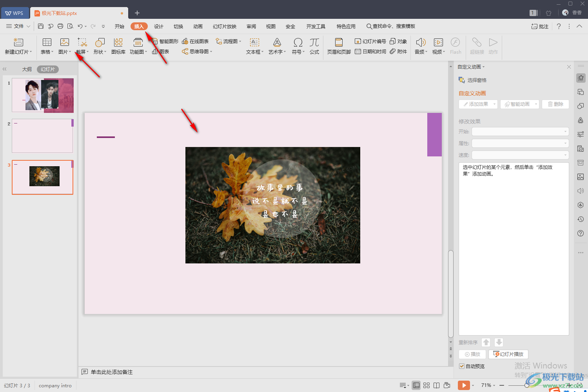Select the Screenshot (截屏) tool
This screenshot has height=392, width=588.
click(82, 42)
